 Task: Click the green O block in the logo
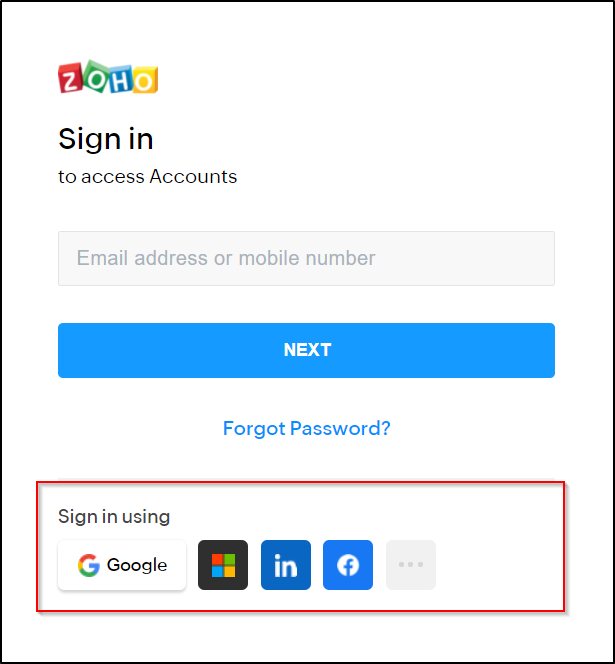coord(96,76)
